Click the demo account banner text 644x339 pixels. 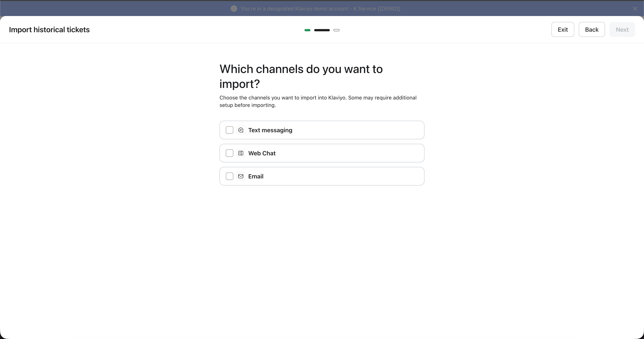(320, 9)
